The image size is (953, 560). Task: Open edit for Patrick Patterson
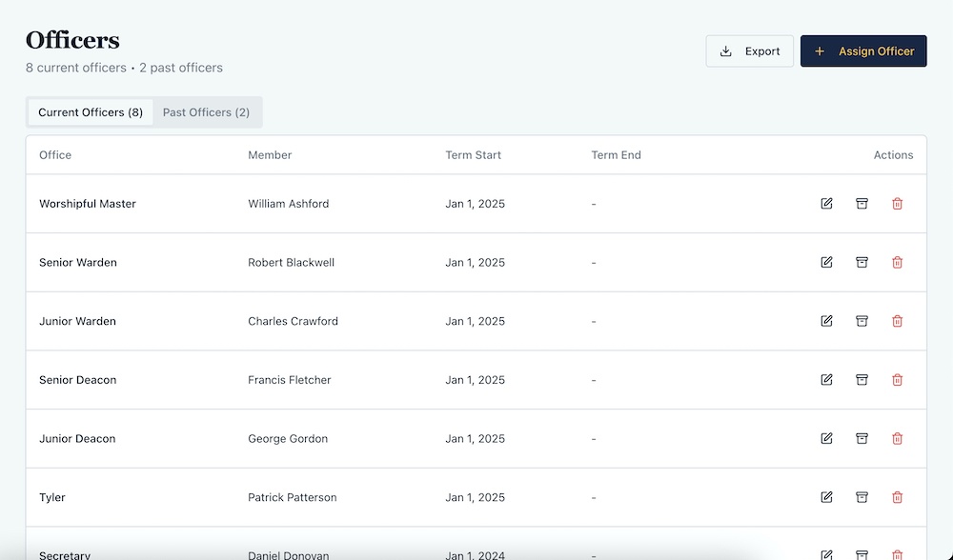826,497
